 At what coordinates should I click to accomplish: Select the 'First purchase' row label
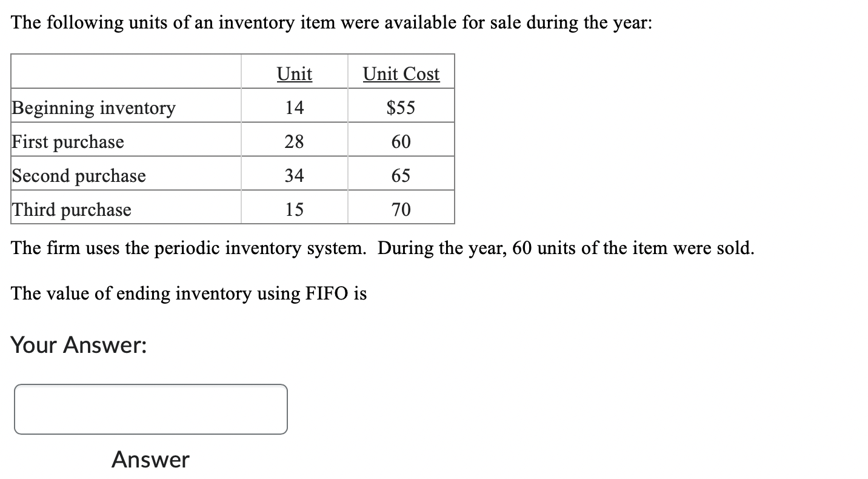pyautogui.click(x=67, y=142)
